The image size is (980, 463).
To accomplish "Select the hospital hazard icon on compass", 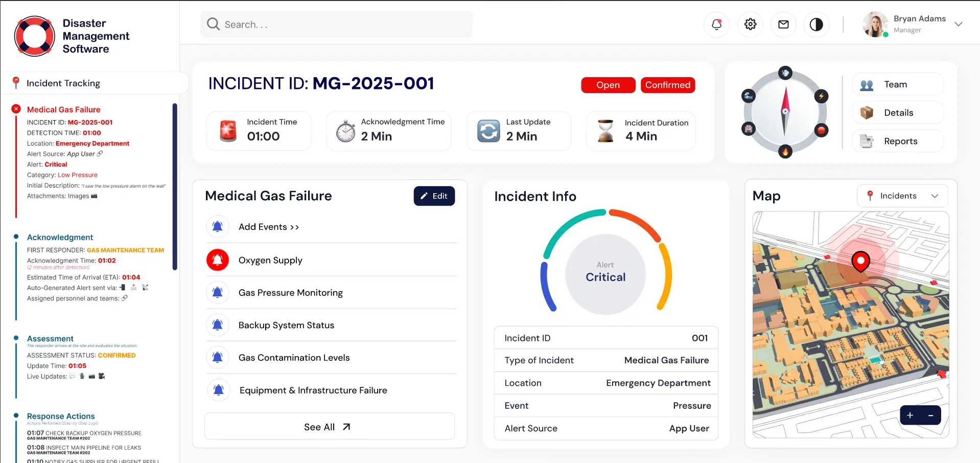I will (x=749, y=129).
